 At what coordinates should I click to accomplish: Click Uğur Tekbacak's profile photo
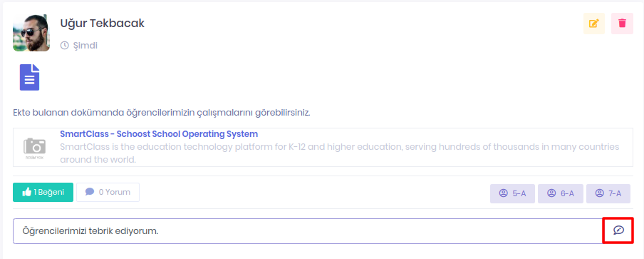click(x=31, y=33)
